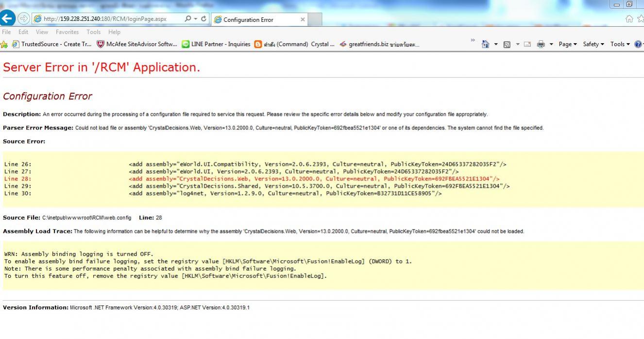Viewport: 644px width, 339px height.
Task: Click 'WRN: Assembly binding logging is turned OFF'
Action: (x=79, y=254)
